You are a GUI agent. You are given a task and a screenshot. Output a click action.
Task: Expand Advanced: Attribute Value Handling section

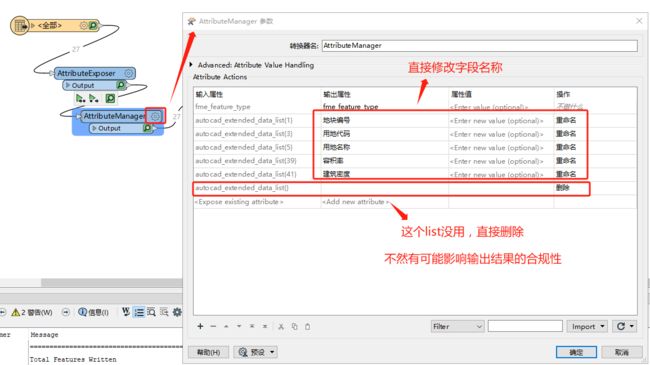point(191,65)
